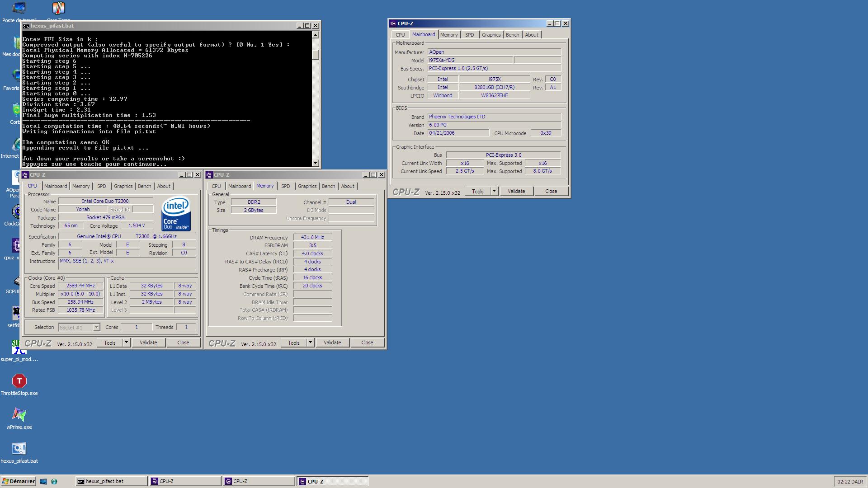The image size is (868, 488).
Task: Switch to second CPU-Z taskbar button
Action: [259, 482]
